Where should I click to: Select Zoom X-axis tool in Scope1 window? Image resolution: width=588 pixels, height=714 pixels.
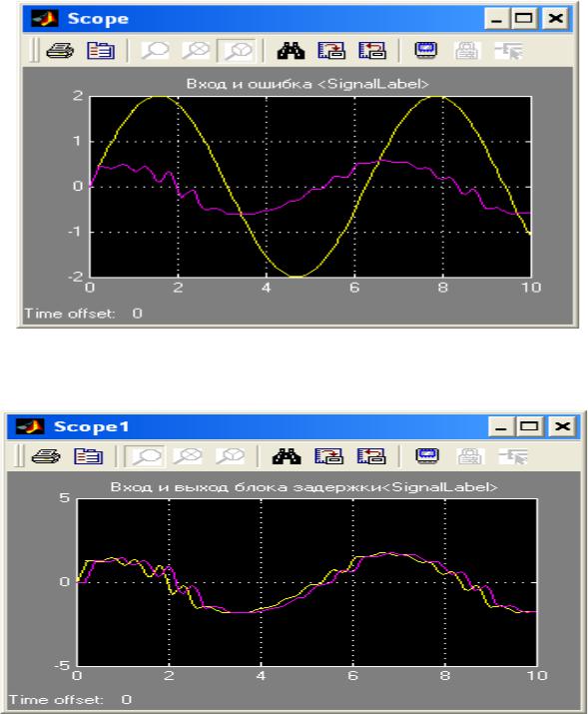point(188,455)
